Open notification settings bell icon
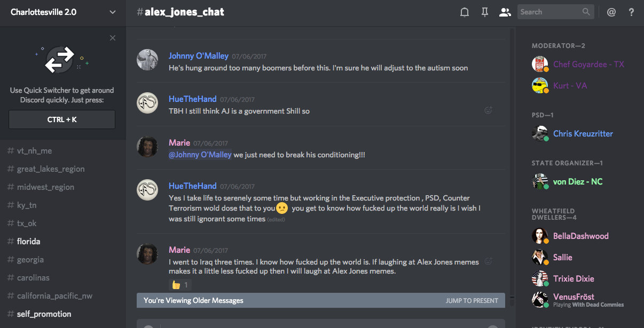The image size is (644, 328). click(x=465, y=12)
